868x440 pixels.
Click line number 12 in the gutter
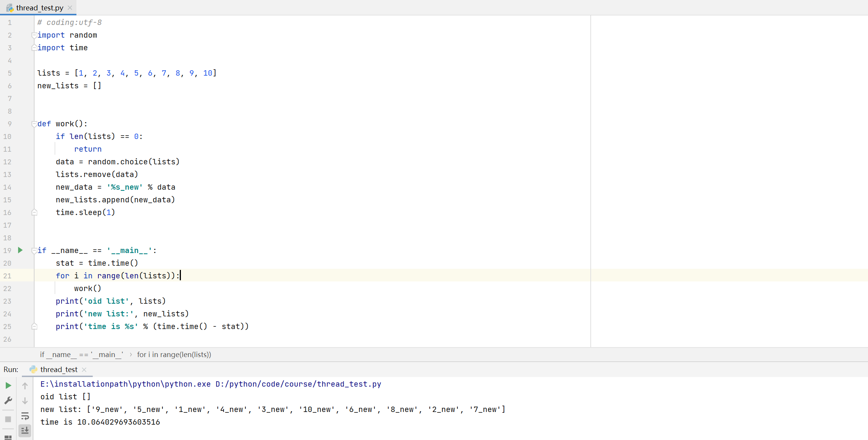[x=7, y=162]
